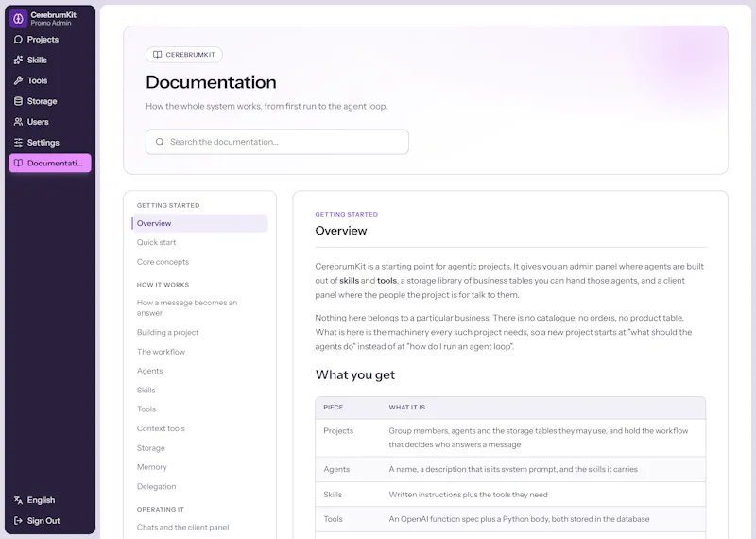Switch language via English button
756x539 pixels.
50,500
